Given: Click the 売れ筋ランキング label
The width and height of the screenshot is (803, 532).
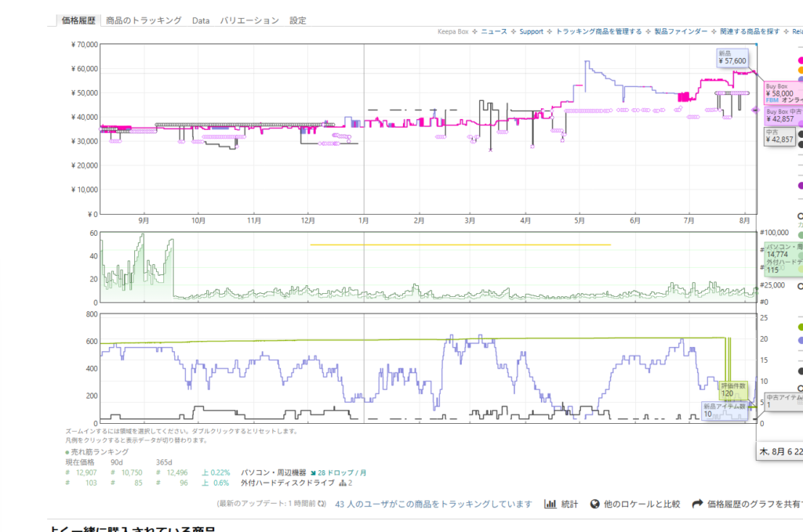Looking at the screenshot, I should (x=100, y=452).
